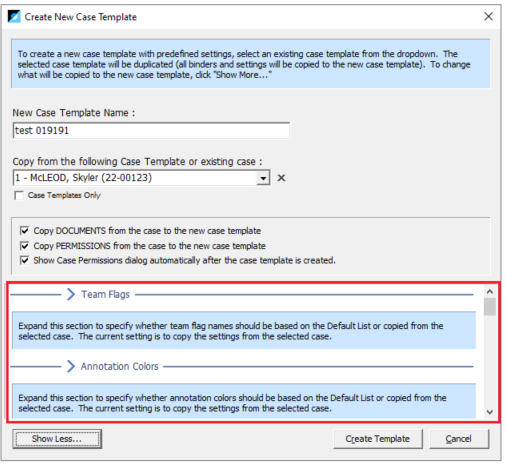
Task: Expand the Annotation Colors section header
Action: tap(119, 366)
